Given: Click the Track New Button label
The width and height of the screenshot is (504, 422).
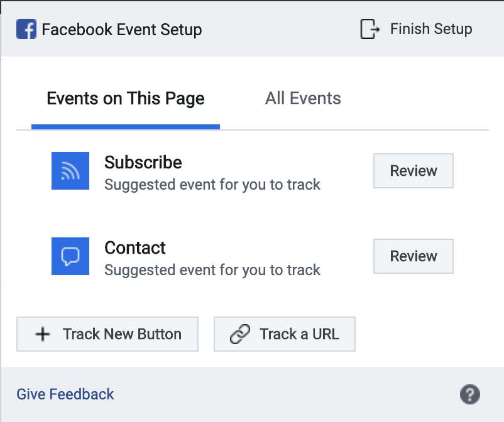Looking at the screenshot, I should click(x=122, y=334).
